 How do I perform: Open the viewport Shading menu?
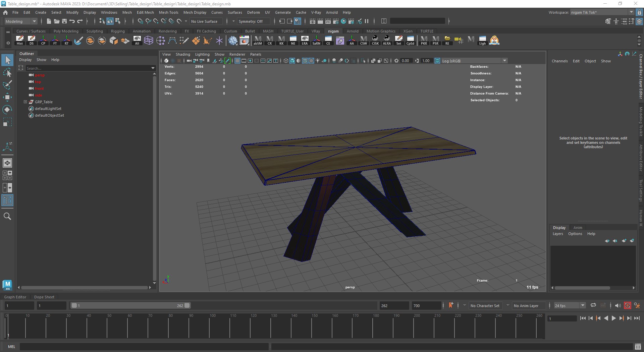tap(183, 54)
